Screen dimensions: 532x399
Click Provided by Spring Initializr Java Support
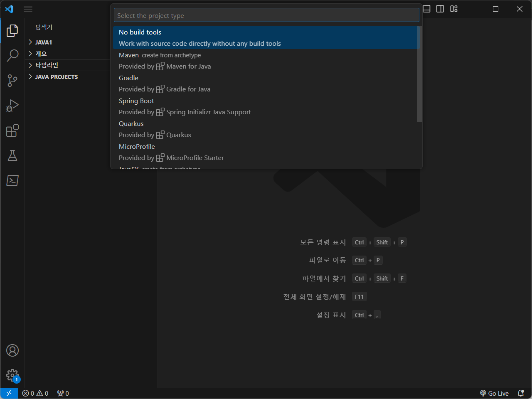185,112
